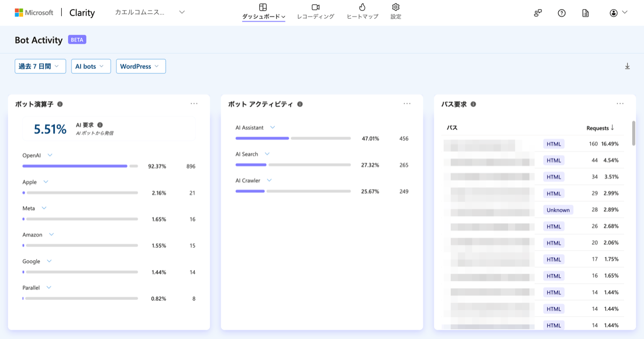Open the AI bots filter dropdown

[x=91, y=66]
